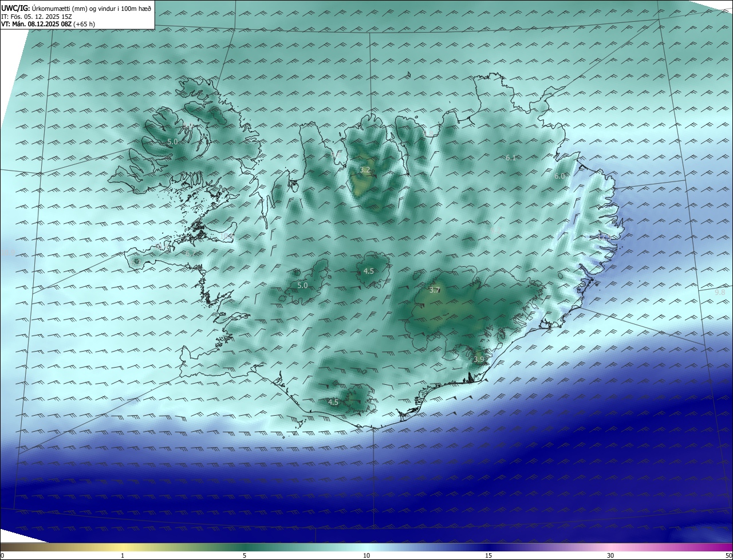The width and height of the screenshot is (733, 560).
Task: Click the colour scale tick label 50
Action: tap(728, 555)
